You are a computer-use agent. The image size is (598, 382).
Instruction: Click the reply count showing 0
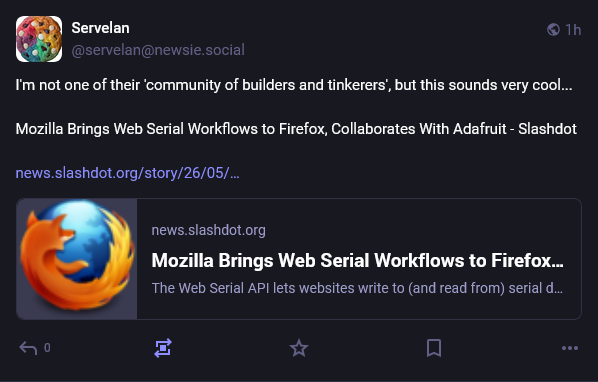point(47,348)
